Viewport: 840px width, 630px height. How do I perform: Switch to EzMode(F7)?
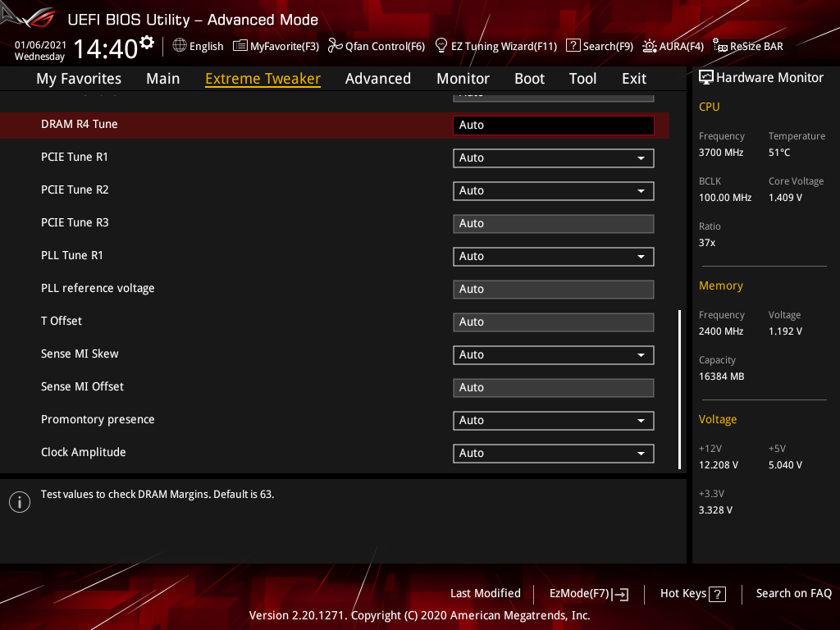(589, 594)
